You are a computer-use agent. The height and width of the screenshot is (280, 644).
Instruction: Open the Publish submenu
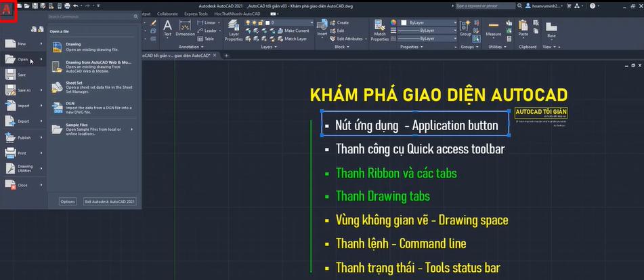[24, 138]
